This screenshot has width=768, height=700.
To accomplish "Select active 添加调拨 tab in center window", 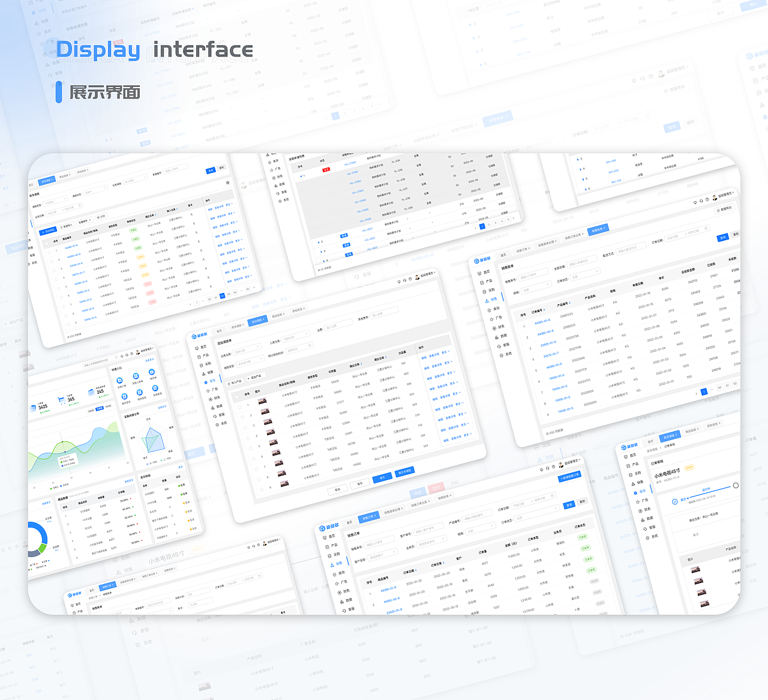I will (257, 321).
